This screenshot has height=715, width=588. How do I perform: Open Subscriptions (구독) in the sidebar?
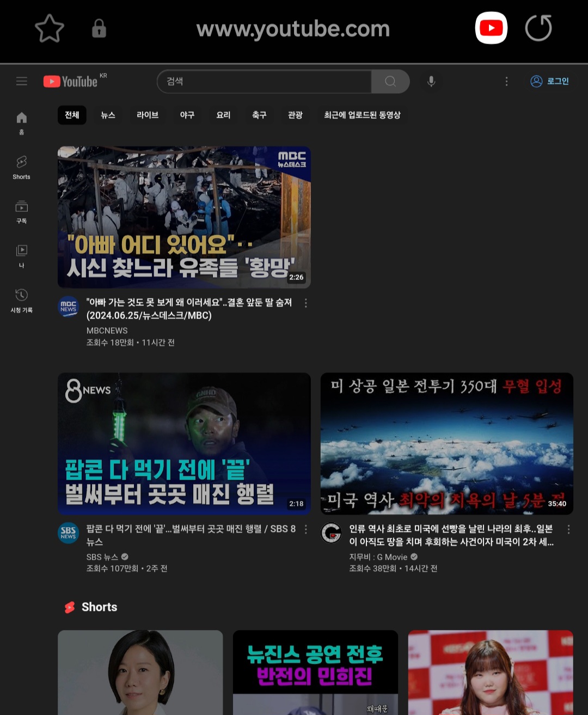click(22, 212)
